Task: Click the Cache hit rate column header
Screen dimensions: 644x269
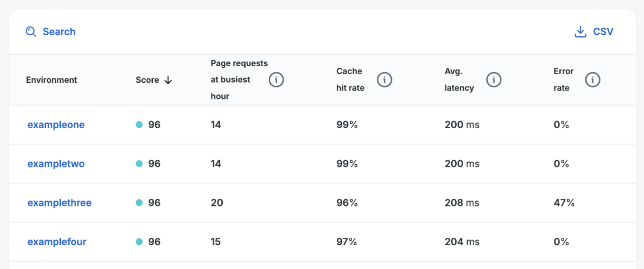Action: point(350,80)
